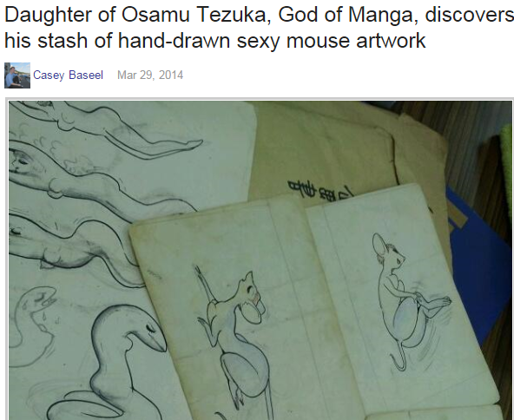
Task: Click the Mar 29, 2014 publication date
Action: click(x=150, y=75)
